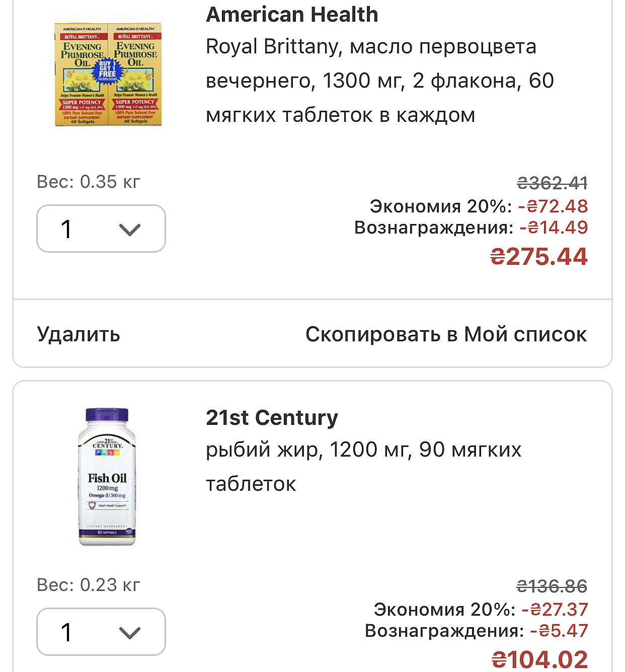This screenshot has height=672, width=625.
Task: Expand quantity dropdown for American Health item
Action: (101, 229)
